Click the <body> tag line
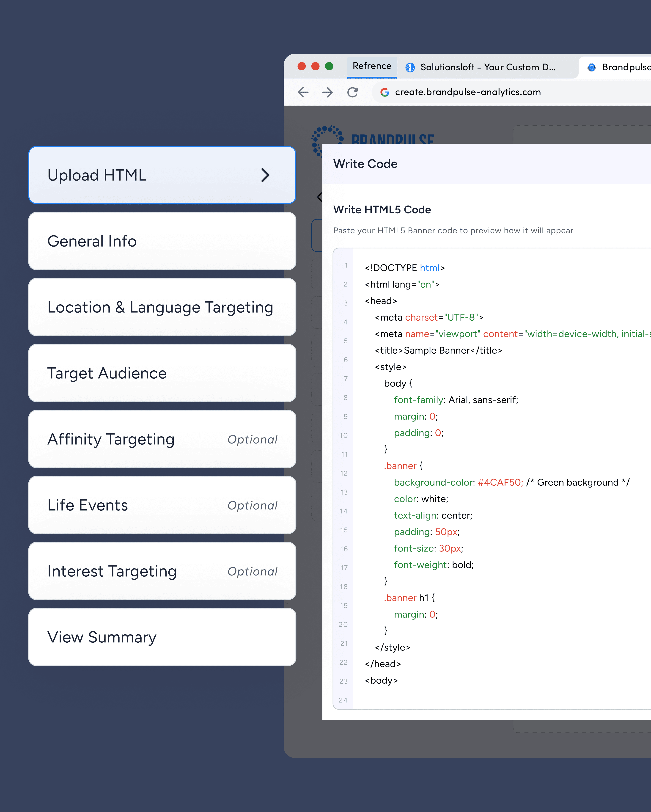The image size is (651, 812). pyautogui.click(x=381, y=680)
